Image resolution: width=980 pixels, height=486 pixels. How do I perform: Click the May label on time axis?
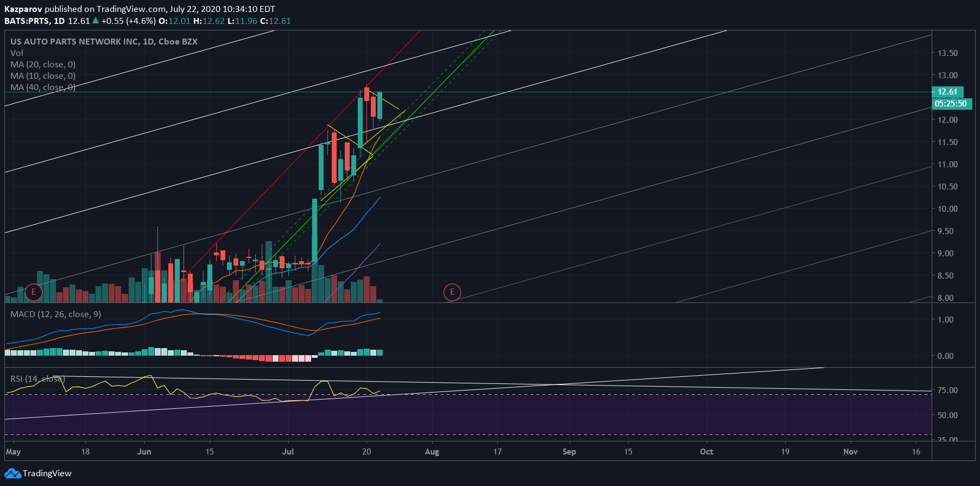pos(13,452)
